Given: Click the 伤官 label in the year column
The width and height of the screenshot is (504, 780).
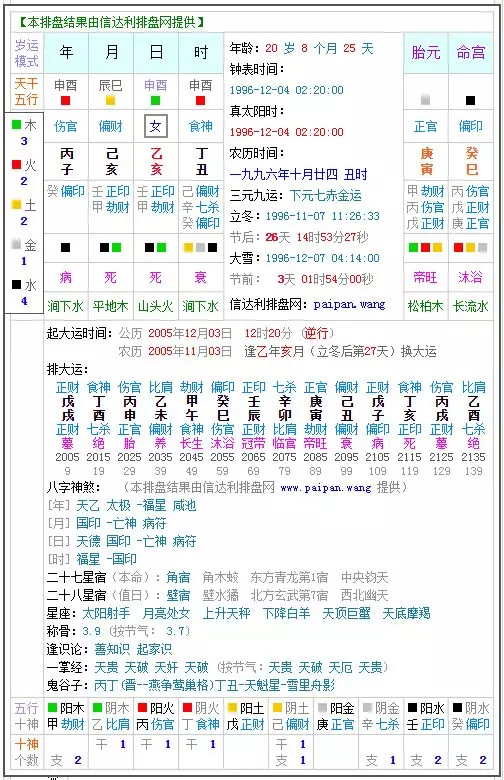Looking at the screenshot, I should point(66,126).
